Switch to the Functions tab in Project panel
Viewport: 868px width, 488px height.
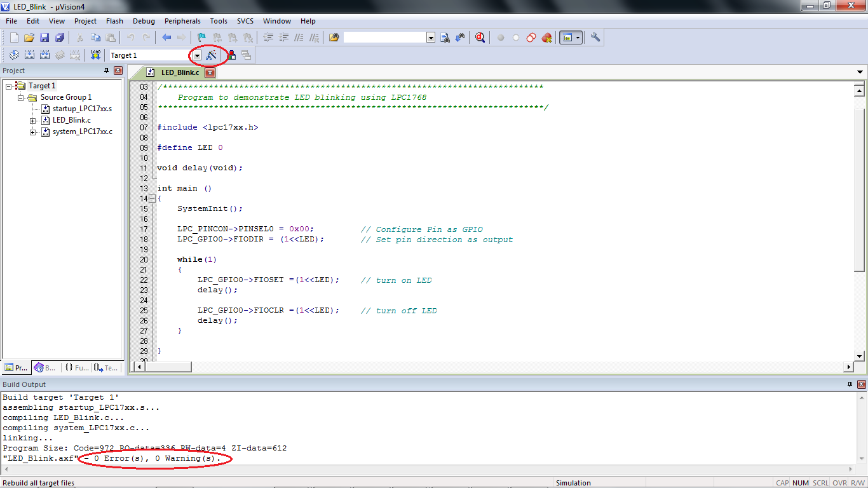tap(77, 367)
